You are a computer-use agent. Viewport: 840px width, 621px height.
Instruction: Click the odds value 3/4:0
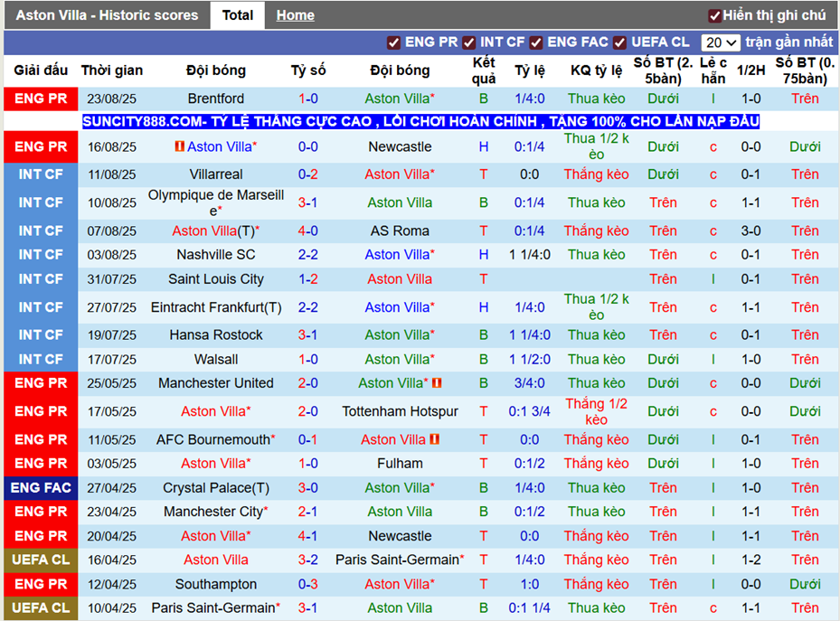coord(529,383)
